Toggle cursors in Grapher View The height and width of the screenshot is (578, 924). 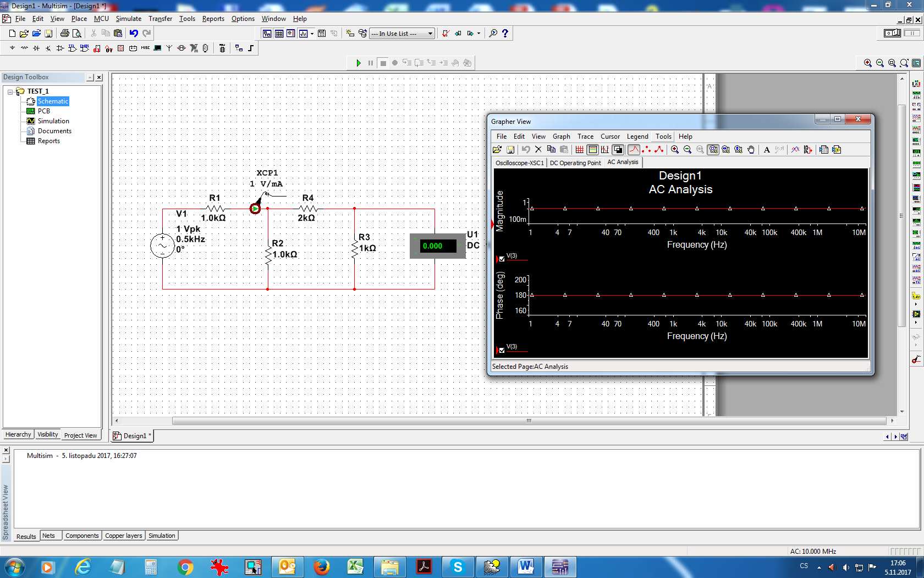pos(605,150)
